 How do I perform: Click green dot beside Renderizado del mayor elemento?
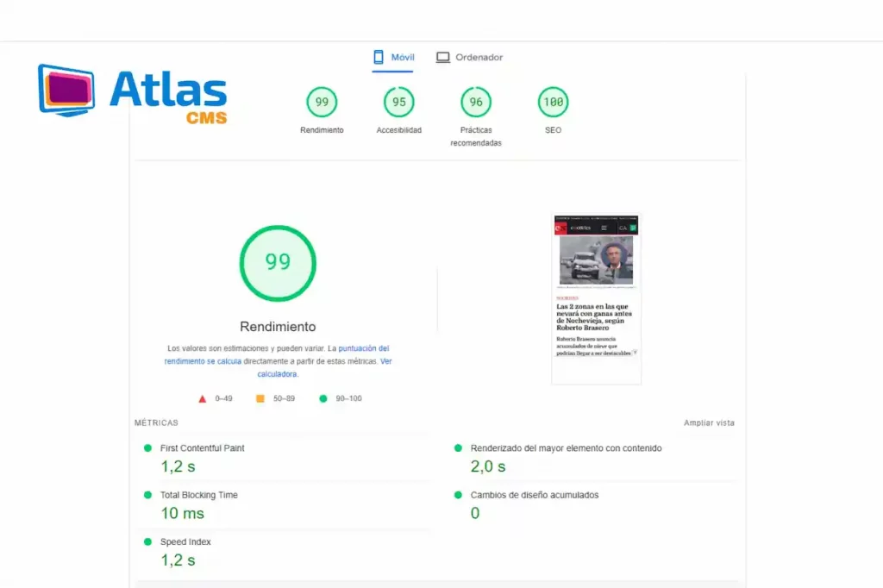tap(458, 448)
